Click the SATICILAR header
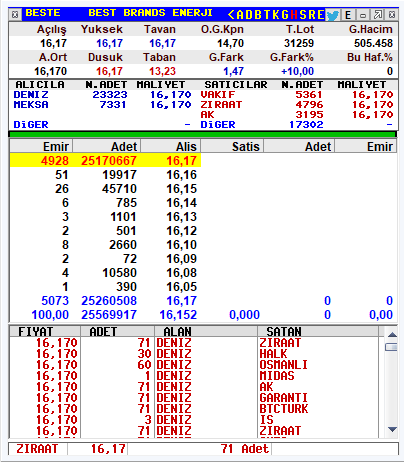This screenshot has width=404, height=462. pyautogui.click(x=236, y=85)
